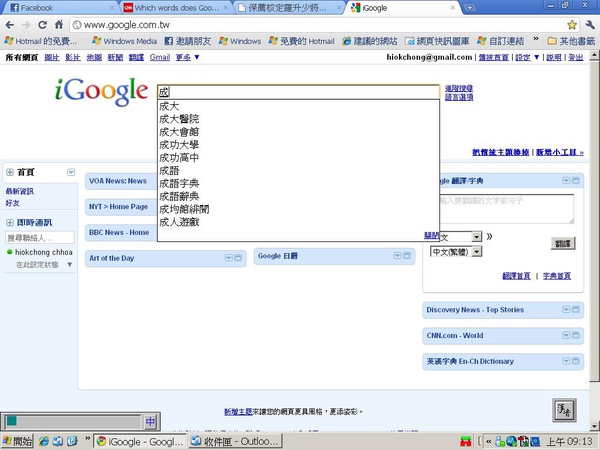The height and width of the screenshot is (450, 600).
Task: Swap languages with double arrow icon
Action: coord(489,236)
